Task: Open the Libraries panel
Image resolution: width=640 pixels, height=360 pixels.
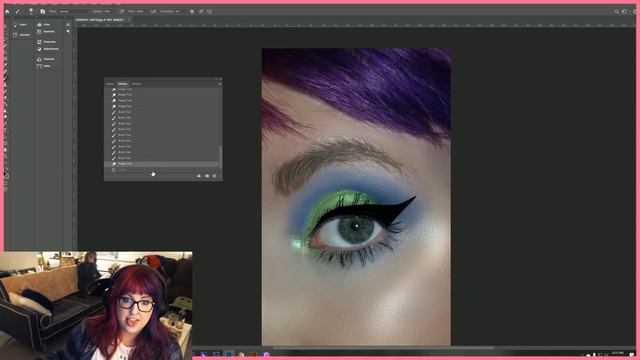Action: tap(21, 35)
